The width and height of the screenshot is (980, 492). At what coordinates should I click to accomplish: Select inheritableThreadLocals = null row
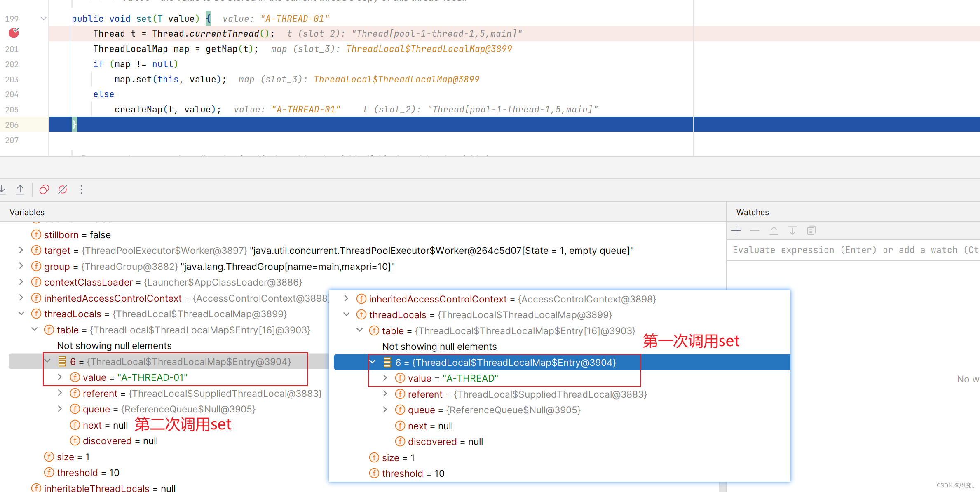pyautogui.click(x=103, y=488)
